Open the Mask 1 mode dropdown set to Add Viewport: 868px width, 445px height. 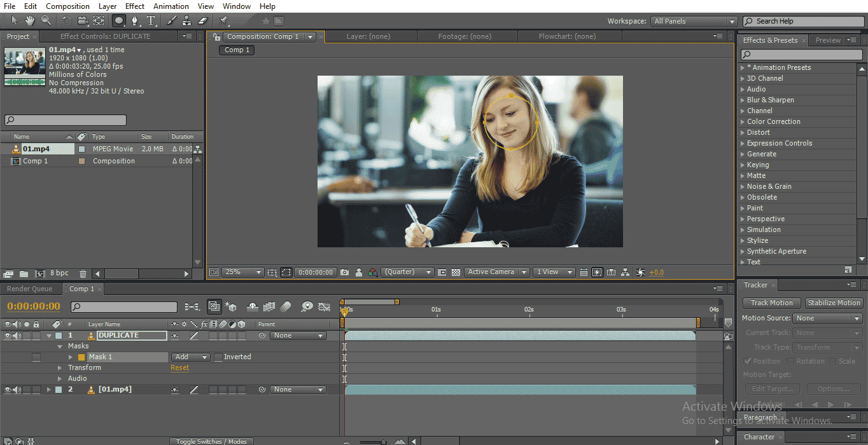coord(190,357)
